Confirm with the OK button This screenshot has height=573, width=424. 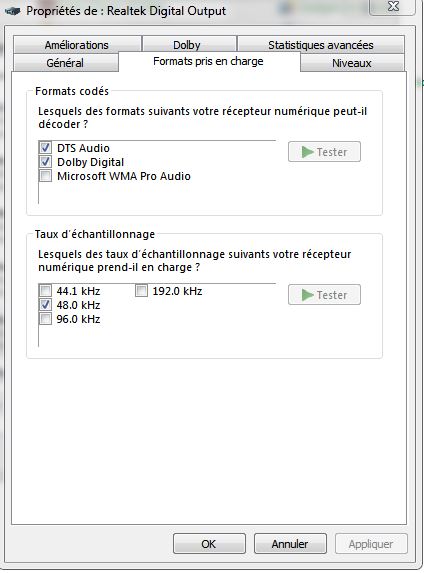[x=209, y=544]
